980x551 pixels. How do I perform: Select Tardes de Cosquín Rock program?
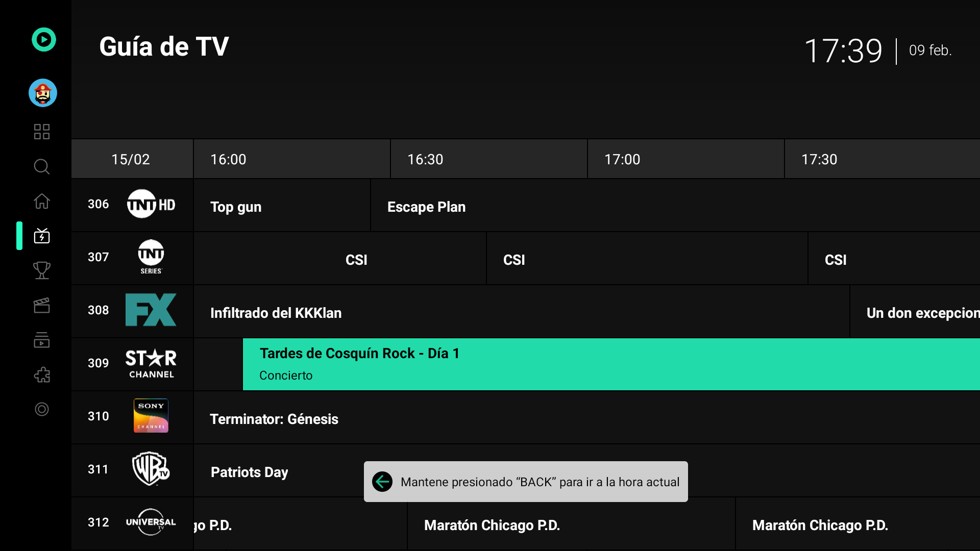[610, 364]
